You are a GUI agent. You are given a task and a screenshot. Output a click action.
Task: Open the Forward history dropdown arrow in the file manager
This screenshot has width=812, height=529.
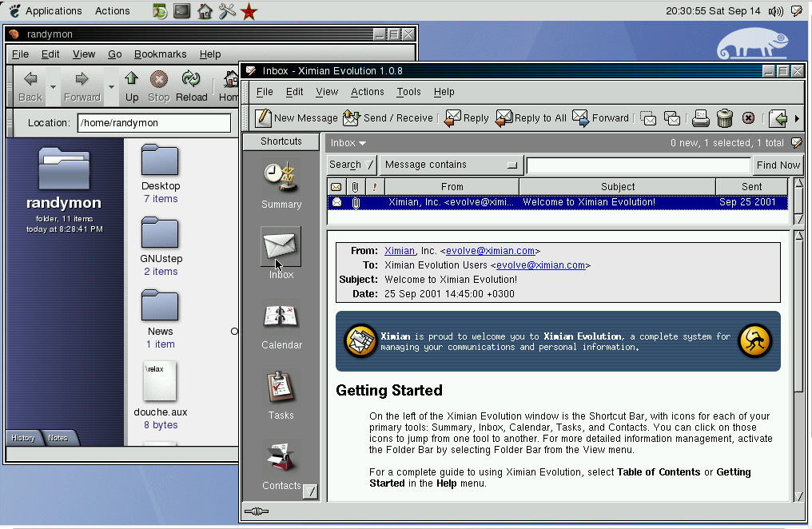tap(111, 86)
